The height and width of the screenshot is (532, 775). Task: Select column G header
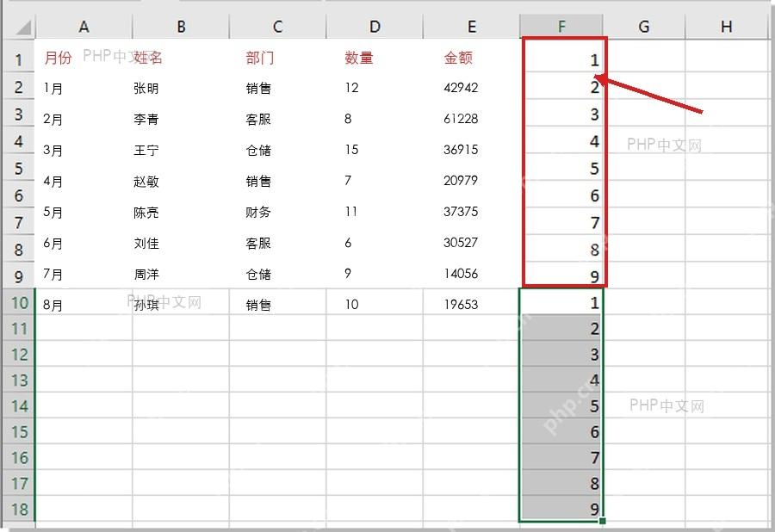(643, 27)
